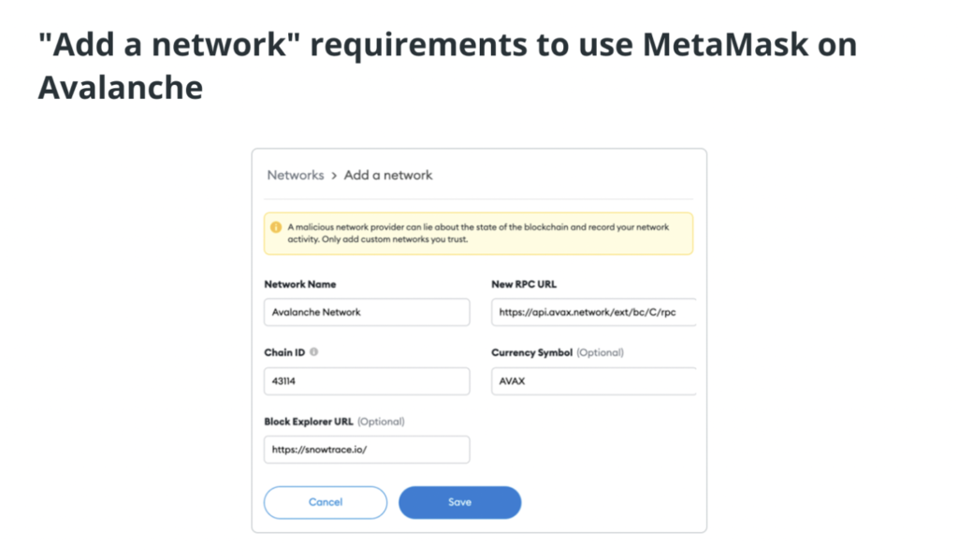
Task: Click into the Chain ID field with 43114
Action: 367,381
